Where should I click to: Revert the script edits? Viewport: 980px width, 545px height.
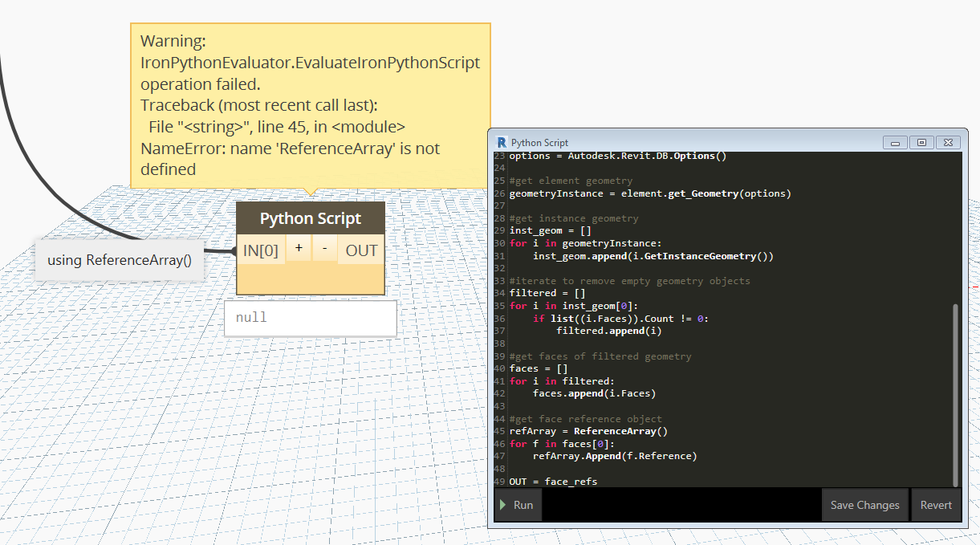[x=936, y=505]
